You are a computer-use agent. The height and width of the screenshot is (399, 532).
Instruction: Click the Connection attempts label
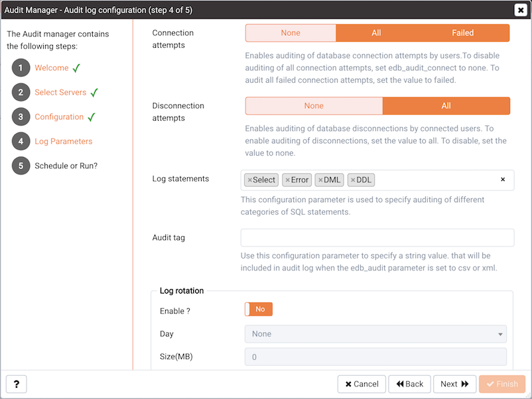coord(172,39)
